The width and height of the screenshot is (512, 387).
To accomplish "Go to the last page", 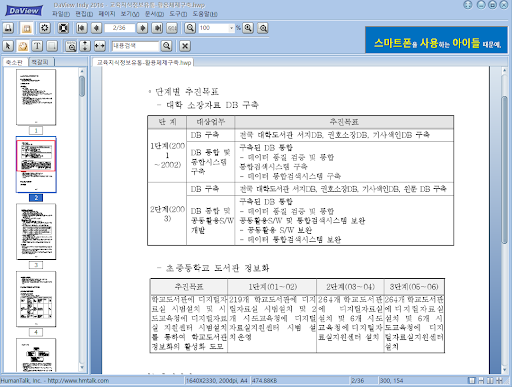I will 157,28.
